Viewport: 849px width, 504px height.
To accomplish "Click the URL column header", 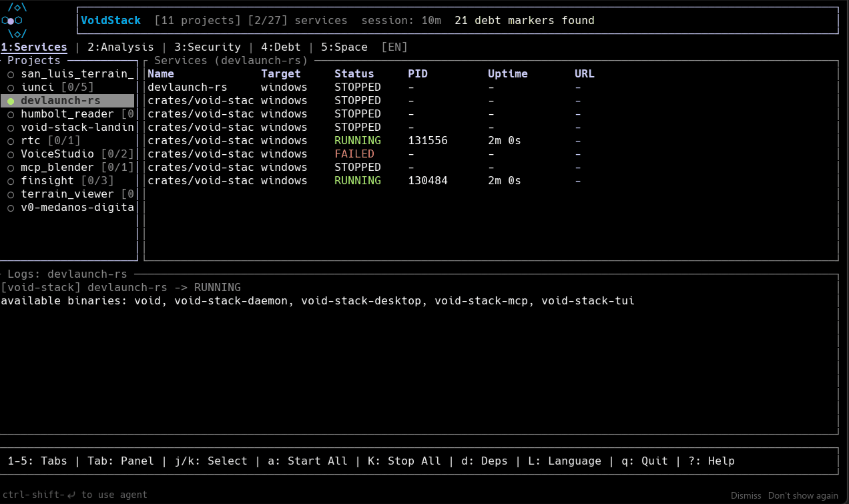I will coord(585,74).
